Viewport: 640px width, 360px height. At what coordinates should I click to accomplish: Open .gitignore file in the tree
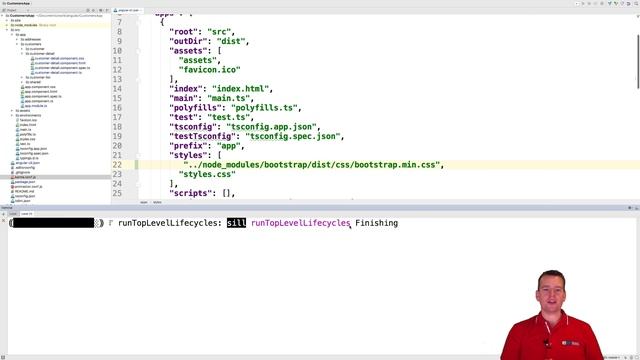(x=22, y=172)
